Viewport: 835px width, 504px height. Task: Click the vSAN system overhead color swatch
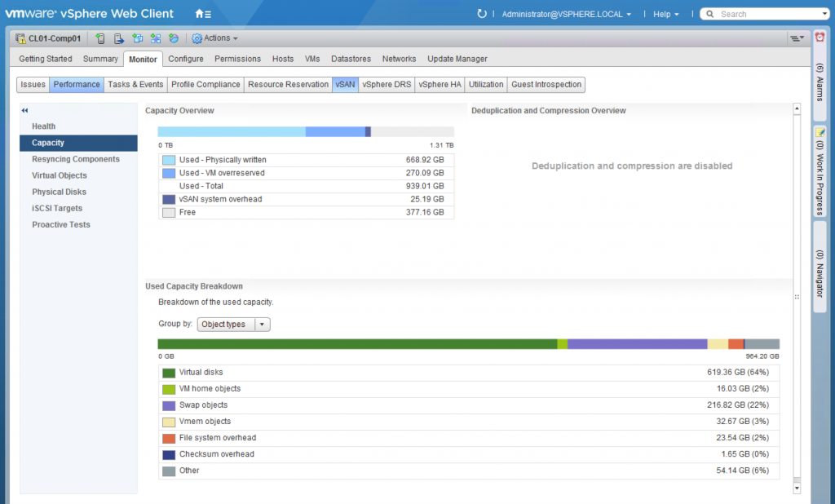[169, 199]
